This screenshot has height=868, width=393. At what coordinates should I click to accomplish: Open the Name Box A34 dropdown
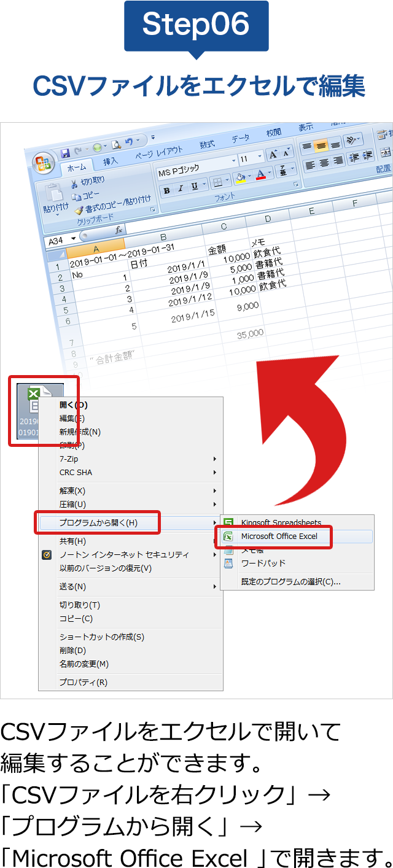click(x=74, y=239)
